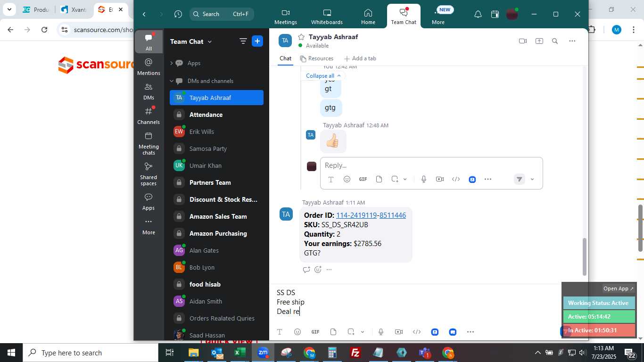Reply to the Order ID message
644x362 pixels.
pyautogui.click(x=306, y=270)
